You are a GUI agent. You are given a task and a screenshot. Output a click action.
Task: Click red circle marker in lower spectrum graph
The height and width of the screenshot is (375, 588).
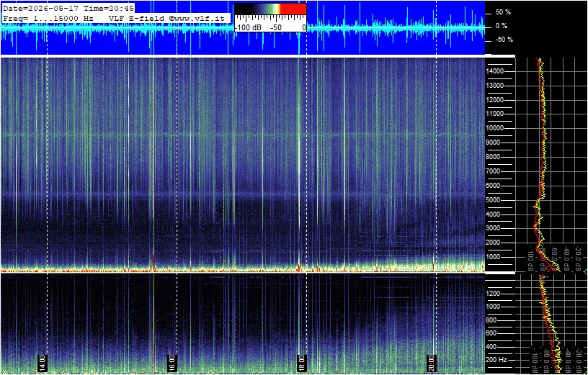[552, 353]
